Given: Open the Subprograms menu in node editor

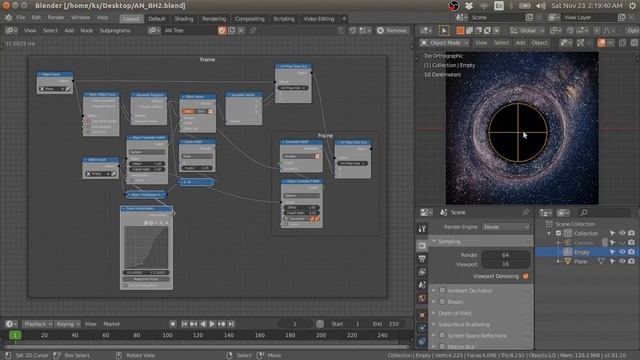Looking at the screenshot, I should pos(115,31).
